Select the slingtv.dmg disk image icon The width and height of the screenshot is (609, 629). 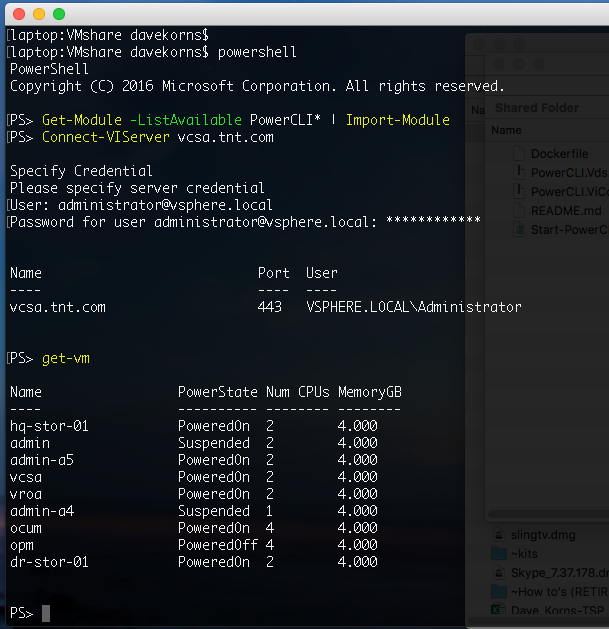(499, 533)
